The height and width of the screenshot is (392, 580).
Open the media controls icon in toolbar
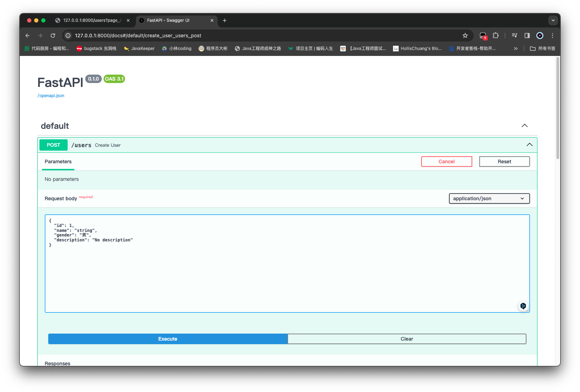[514, 36]
